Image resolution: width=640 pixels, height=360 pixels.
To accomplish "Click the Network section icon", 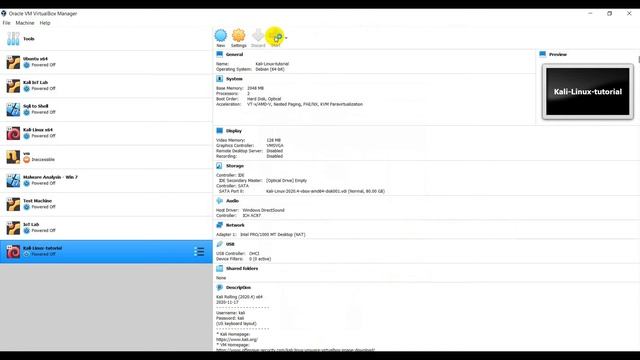I will [220, 225].
